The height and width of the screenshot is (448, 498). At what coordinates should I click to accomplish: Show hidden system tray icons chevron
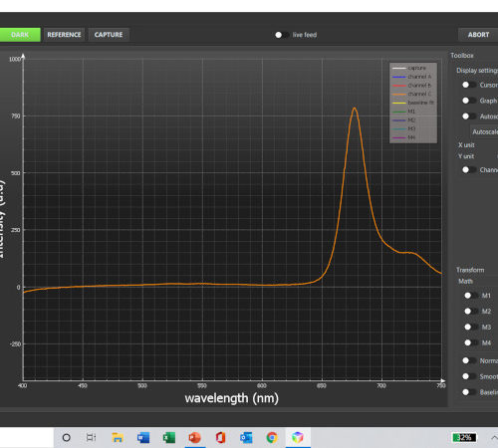(494, 438)
